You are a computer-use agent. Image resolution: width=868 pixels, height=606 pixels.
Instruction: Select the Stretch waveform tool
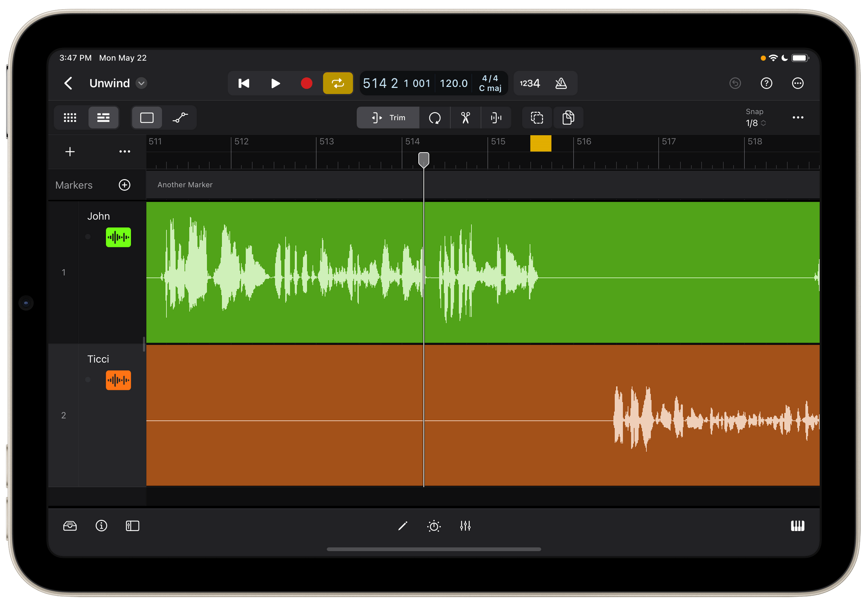tap(496, 117)
